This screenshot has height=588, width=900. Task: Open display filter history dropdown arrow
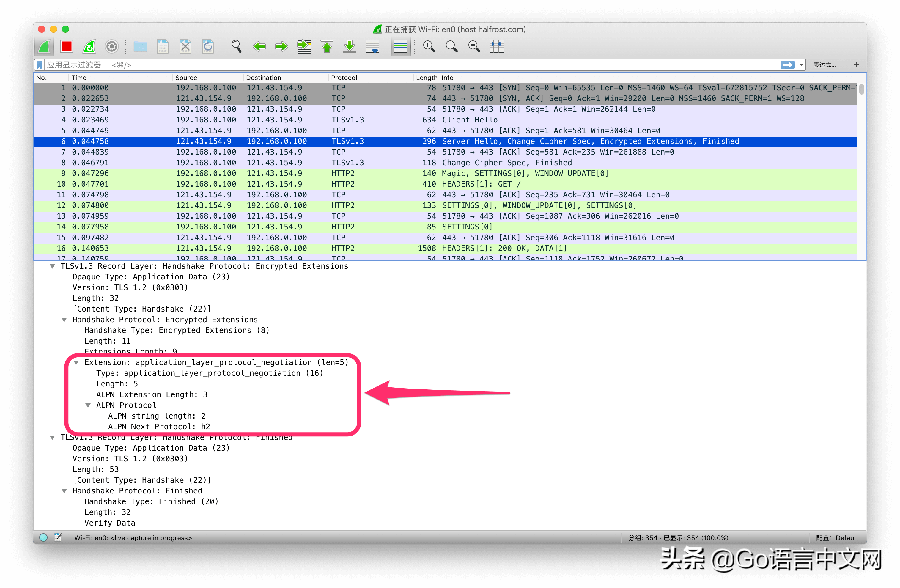[x=801, y=65]
